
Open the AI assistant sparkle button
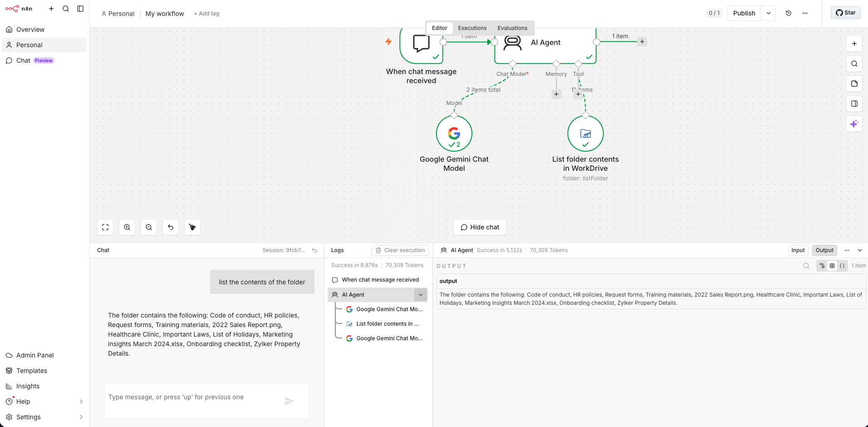coord(854,124)
